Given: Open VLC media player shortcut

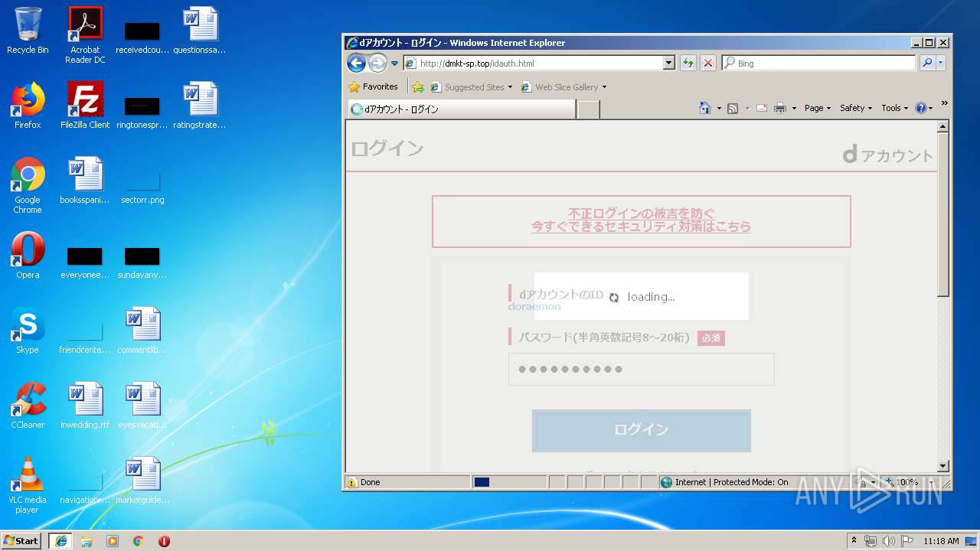Looking at the screenshot, I should [28, 486].
